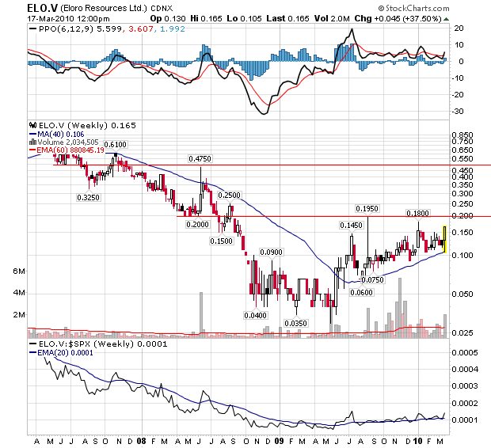Click the blue line swatch before EMA(20)

[x=33, y=353]
